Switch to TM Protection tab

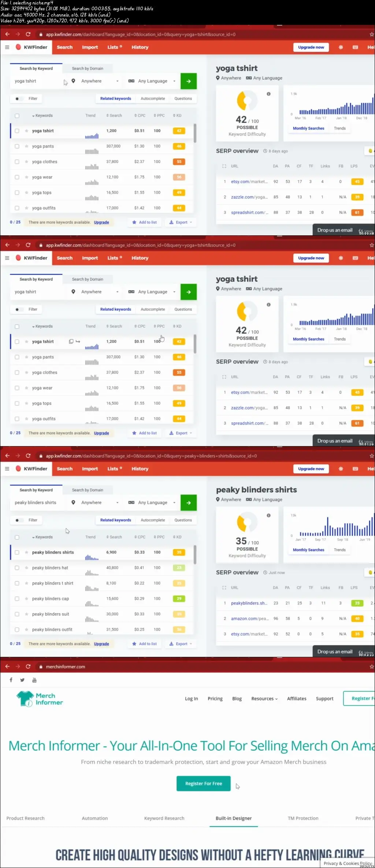pyautogui.click(x=303, y=818)
